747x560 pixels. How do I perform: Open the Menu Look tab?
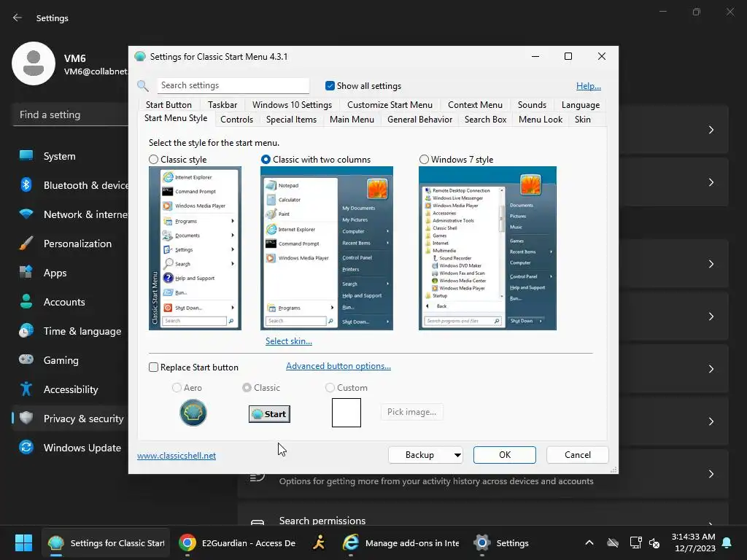[541, 120]
